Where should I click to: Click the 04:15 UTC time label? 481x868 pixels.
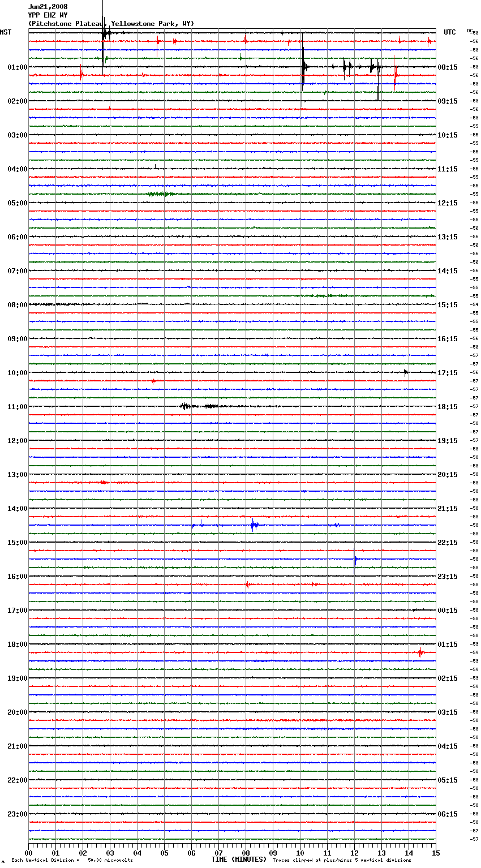(448, 746)
